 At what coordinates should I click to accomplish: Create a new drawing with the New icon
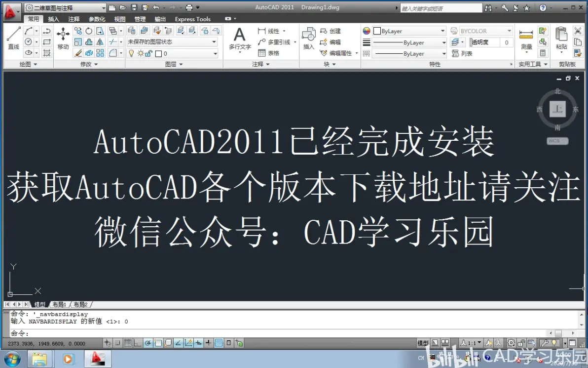pos(112,7)
